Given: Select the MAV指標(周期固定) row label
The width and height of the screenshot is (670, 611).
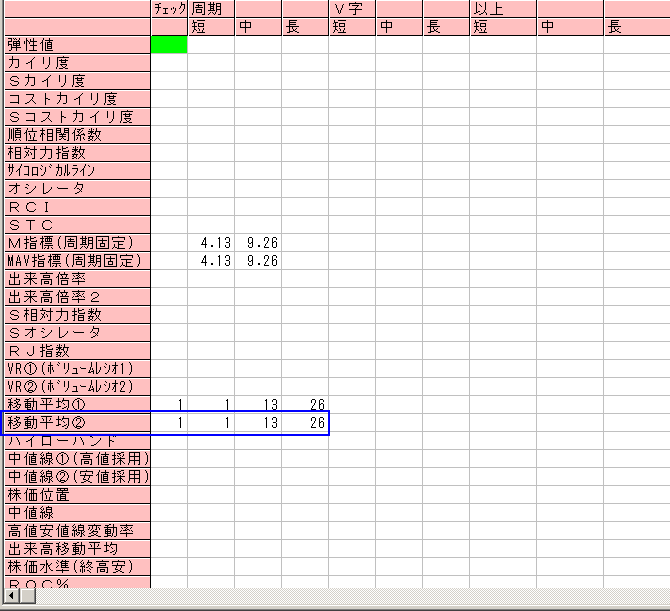Looking at the screenshot, I should (x=77, y=261).
